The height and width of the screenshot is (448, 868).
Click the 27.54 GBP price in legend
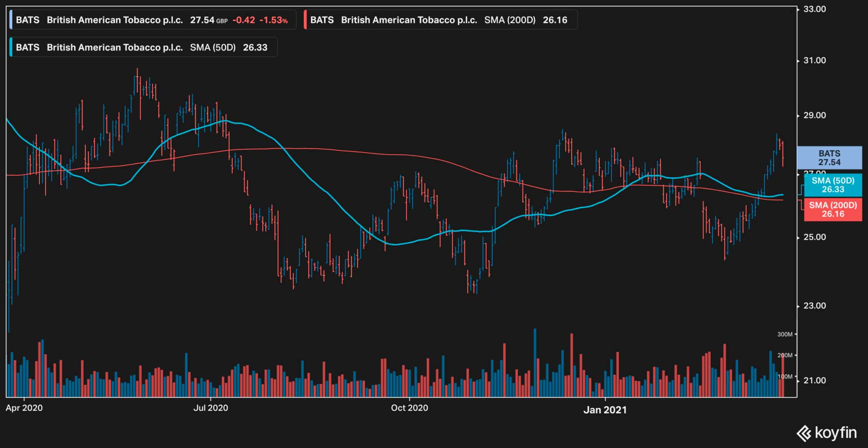[x=209, y=20]
